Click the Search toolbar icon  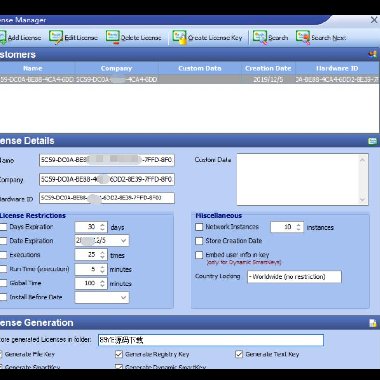(260, 37)
